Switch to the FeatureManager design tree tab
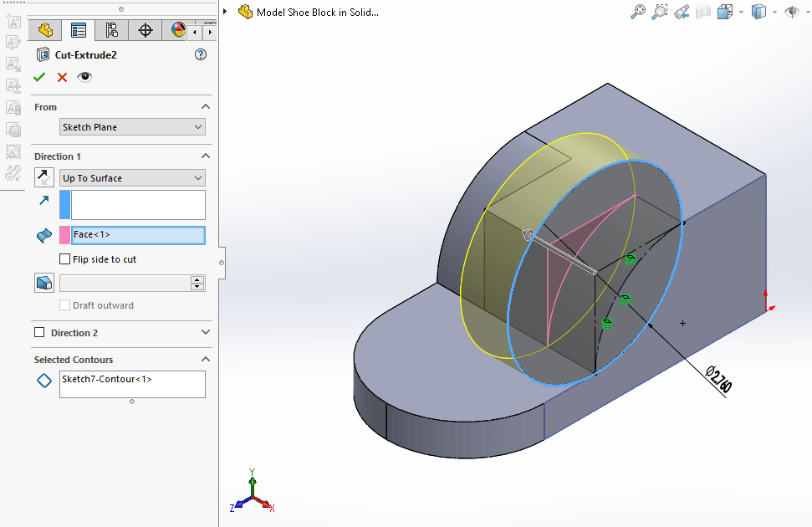Viewport: 812px width, 527px height. pos(45,31)
